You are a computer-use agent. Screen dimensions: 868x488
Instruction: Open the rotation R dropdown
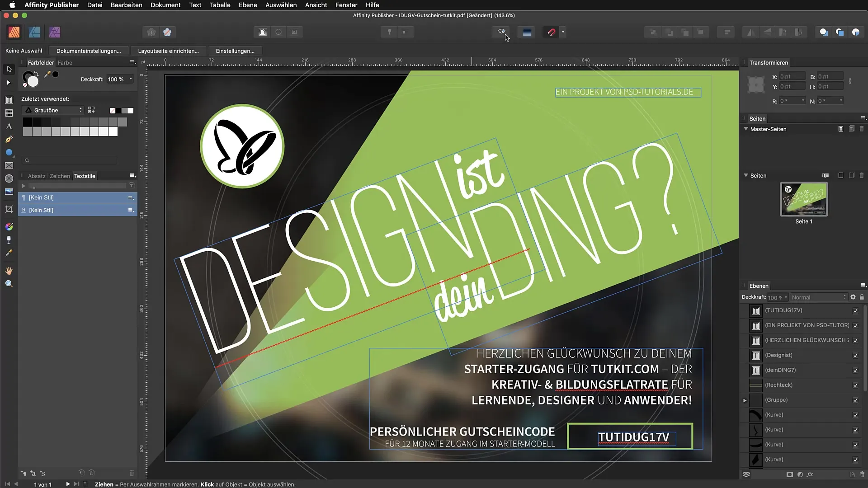(x=803, y=101)
